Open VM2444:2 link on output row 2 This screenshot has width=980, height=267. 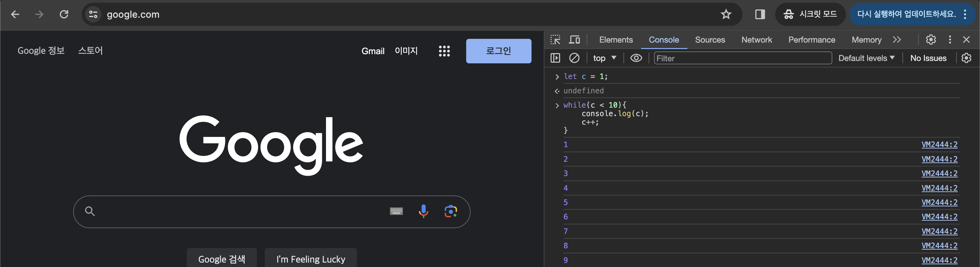coord(939,159)
